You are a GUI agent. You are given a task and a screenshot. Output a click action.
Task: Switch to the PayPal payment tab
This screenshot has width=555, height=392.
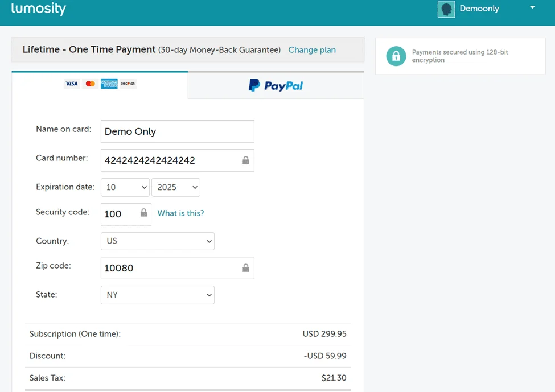(x=276, y=85)
